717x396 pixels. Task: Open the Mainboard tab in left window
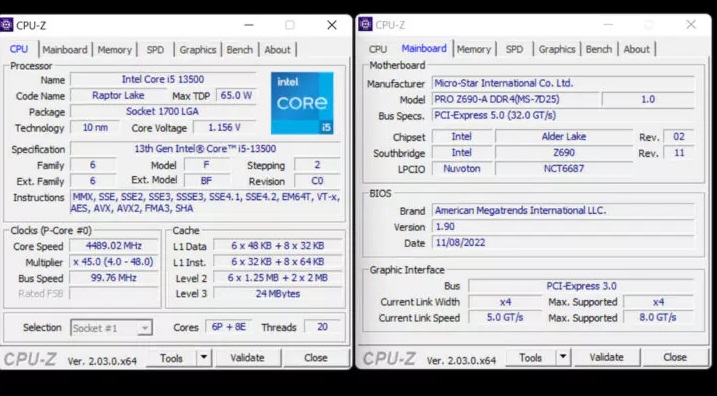coord(65,49)
